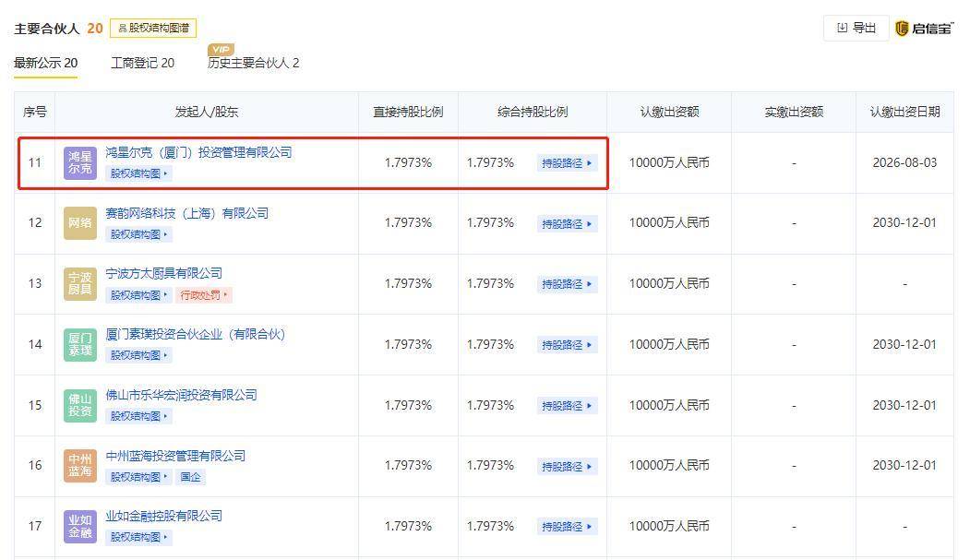Open 佛山市乐华宏润投资有限公司 link

click(181, 395)
